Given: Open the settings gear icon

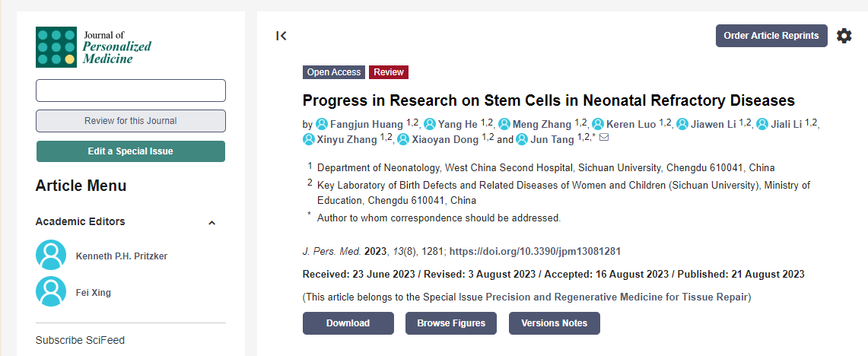Looking at the screenshot, I should pos(844,36).
